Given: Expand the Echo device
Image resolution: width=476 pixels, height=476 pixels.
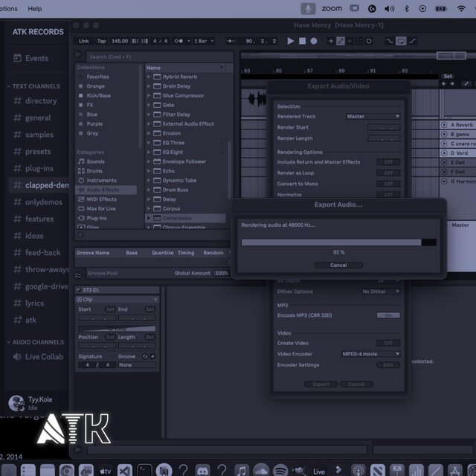Looking at the screenshot, I should pyautogui.click(x=149, y=171).
